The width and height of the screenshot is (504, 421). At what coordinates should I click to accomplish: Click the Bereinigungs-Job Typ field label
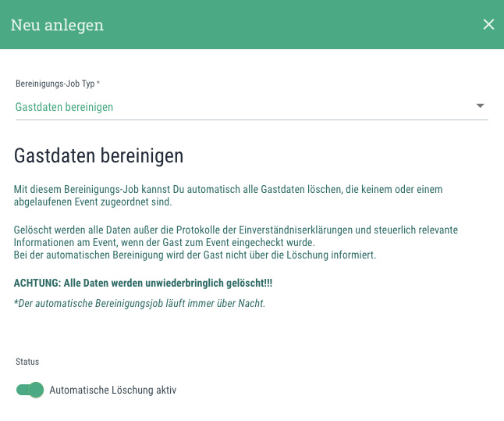(x=58, y=84)
